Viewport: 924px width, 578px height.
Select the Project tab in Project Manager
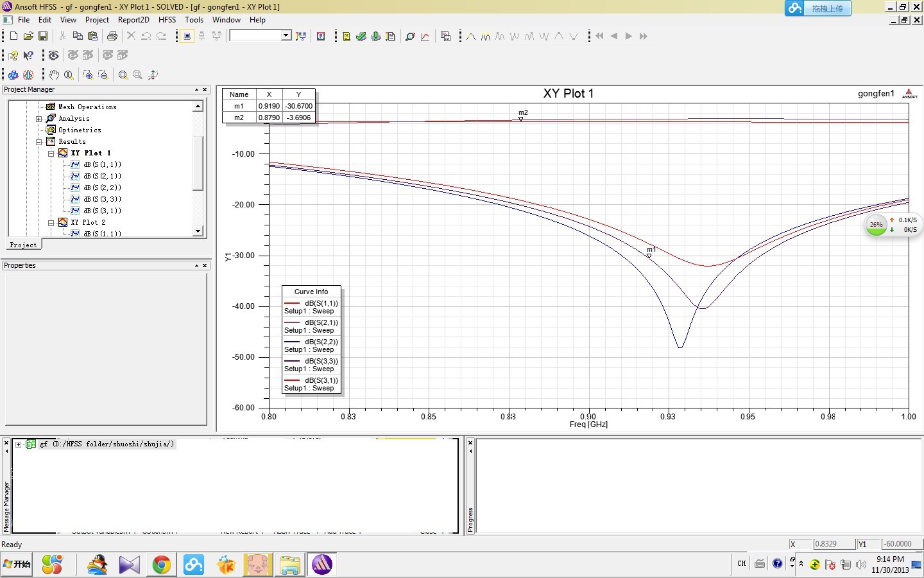[x=24, y=245]
